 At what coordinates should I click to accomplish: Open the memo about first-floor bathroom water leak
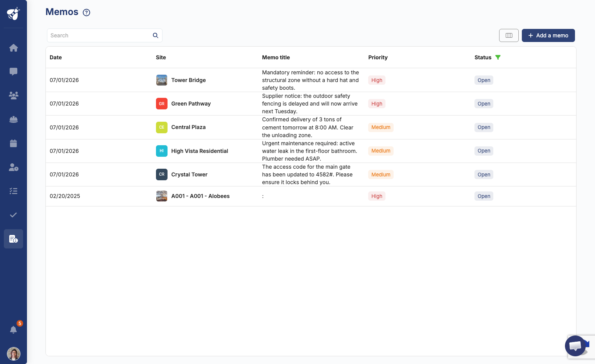pos(310,151)
